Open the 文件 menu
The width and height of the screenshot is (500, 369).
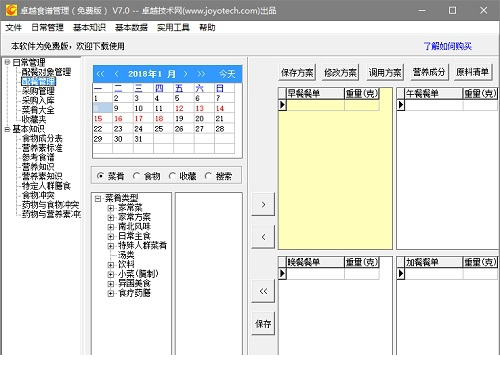(14, 28)
